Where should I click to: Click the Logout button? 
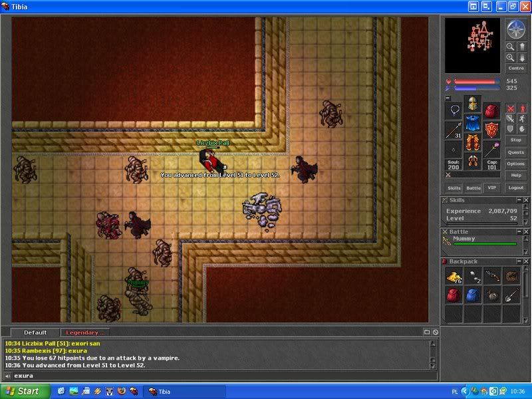point(516,188)
